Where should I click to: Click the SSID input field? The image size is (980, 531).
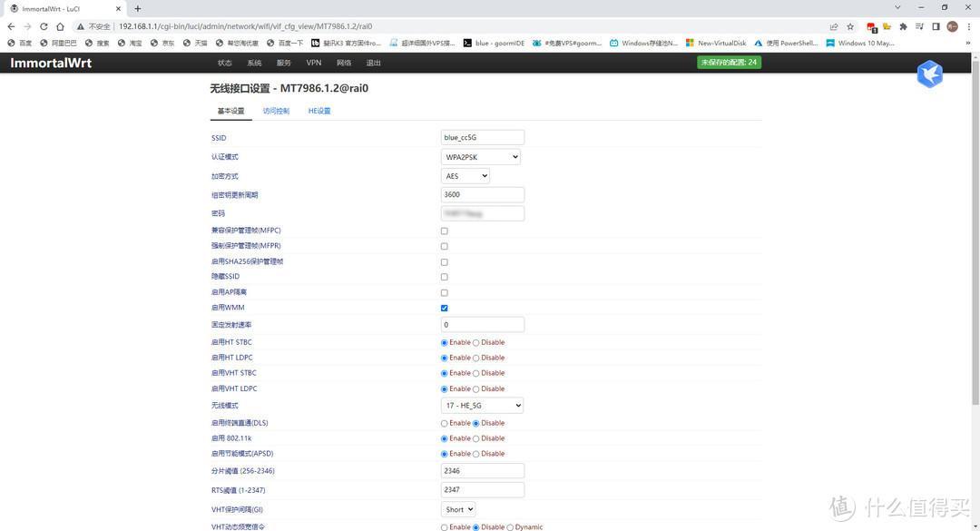pyautogui.click(x=483, y=138)
